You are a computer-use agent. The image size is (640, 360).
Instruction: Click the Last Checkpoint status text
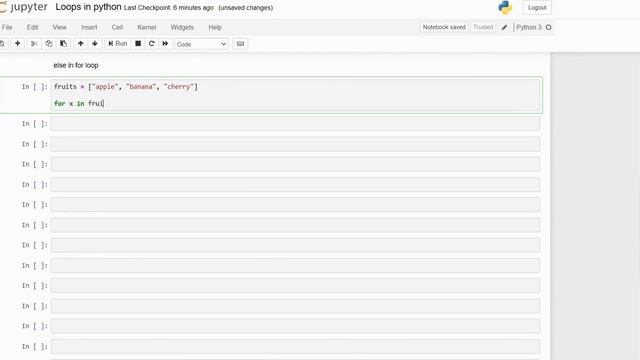tap(169, 8)
